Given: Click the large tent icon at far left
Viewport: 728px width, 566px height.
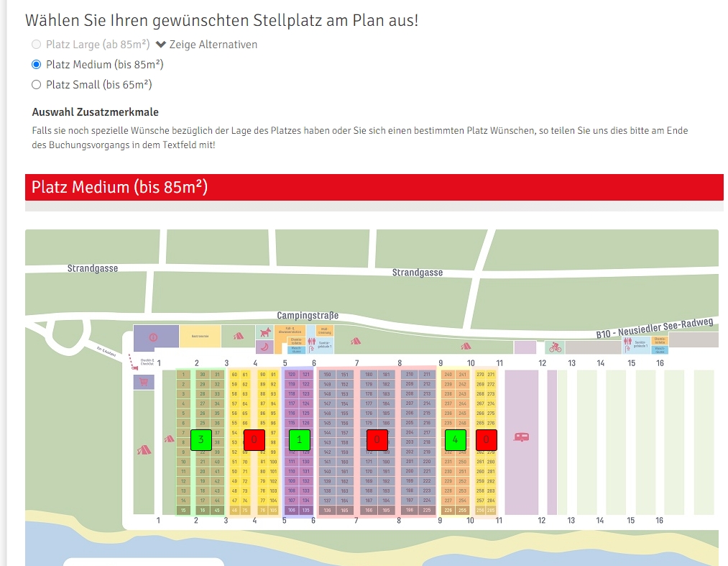Looking at the screenshot, I should pos(144,449).
